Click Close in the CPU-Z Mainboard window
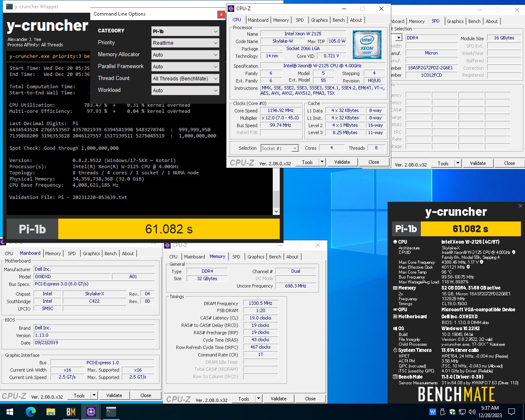The image size is (525, 420). pyautogui.click(x=146, y=395)
